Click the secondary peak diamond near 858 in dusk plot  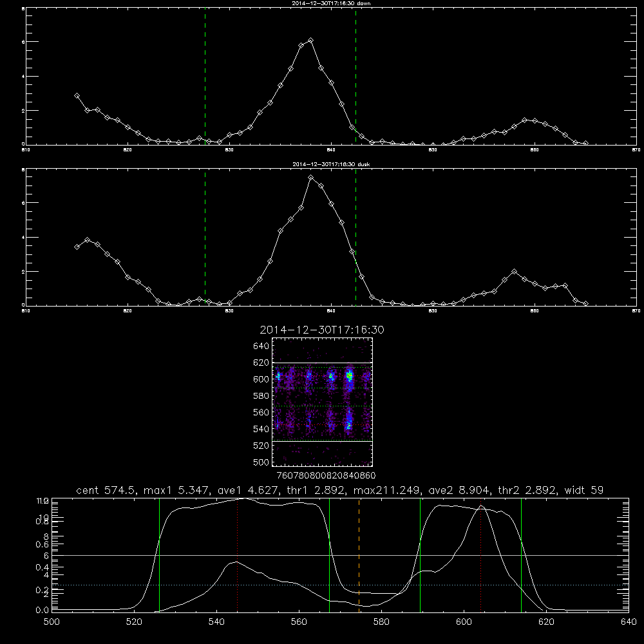coord(514,272)
